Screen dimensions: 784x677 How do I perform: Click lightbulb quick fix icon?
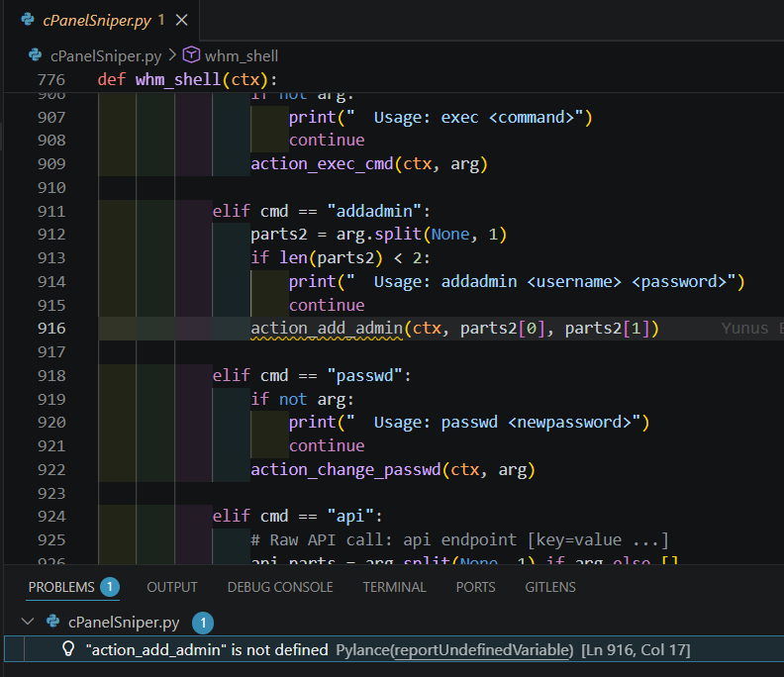coord(68,649)
